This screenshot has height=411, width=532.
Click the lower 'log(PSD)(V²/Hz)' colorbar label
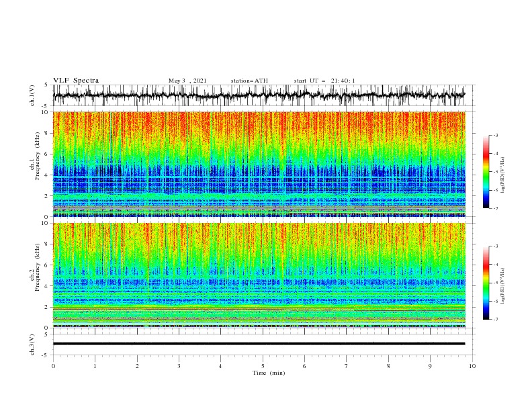(502, 286)
